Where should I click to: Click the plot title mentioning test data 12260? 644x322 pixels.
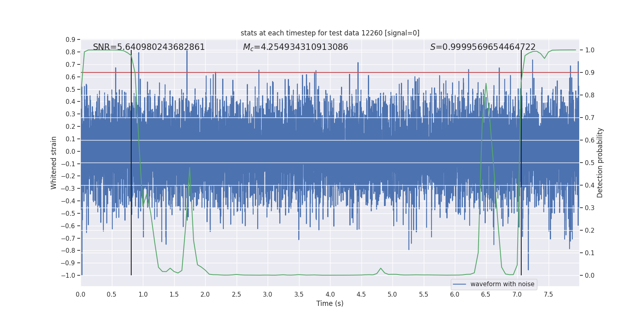coord(330,33)
